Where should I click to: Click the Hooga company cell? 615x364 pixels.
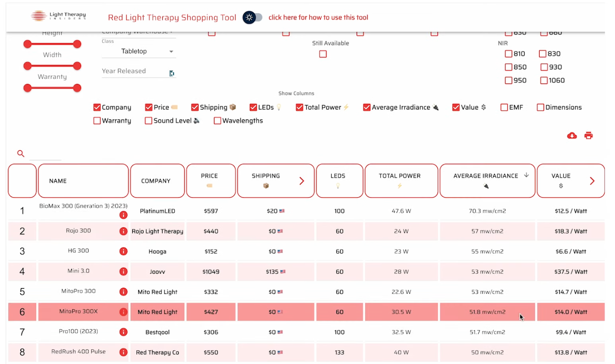point(158,252)
